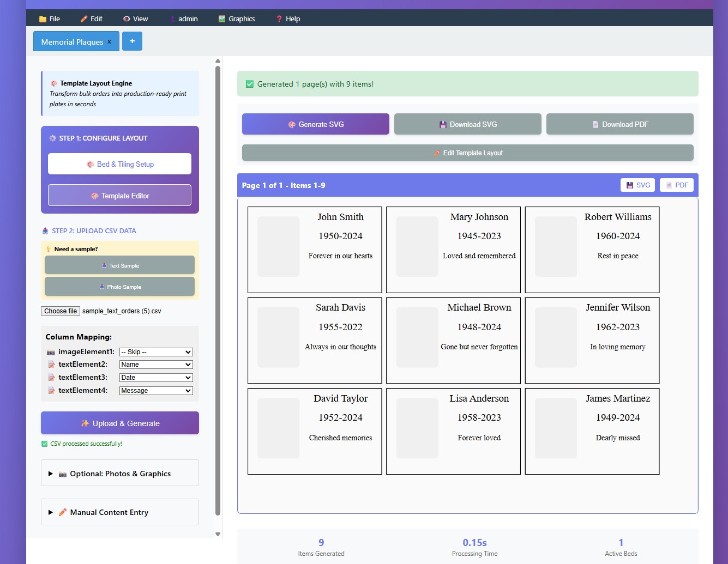
Task: Expand Optional: Photos & Graphics section
Action: [119, 474]
